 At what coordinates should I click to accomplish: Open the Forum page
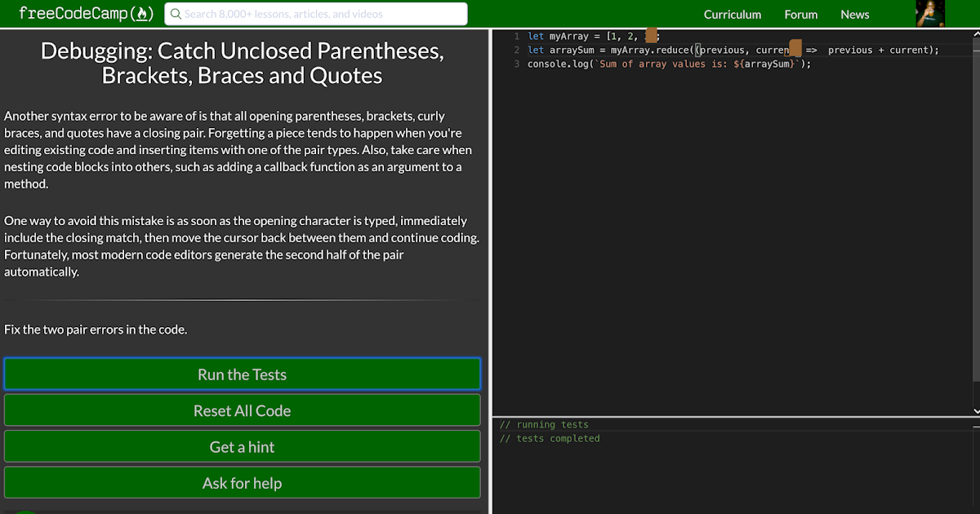[800, 14]
